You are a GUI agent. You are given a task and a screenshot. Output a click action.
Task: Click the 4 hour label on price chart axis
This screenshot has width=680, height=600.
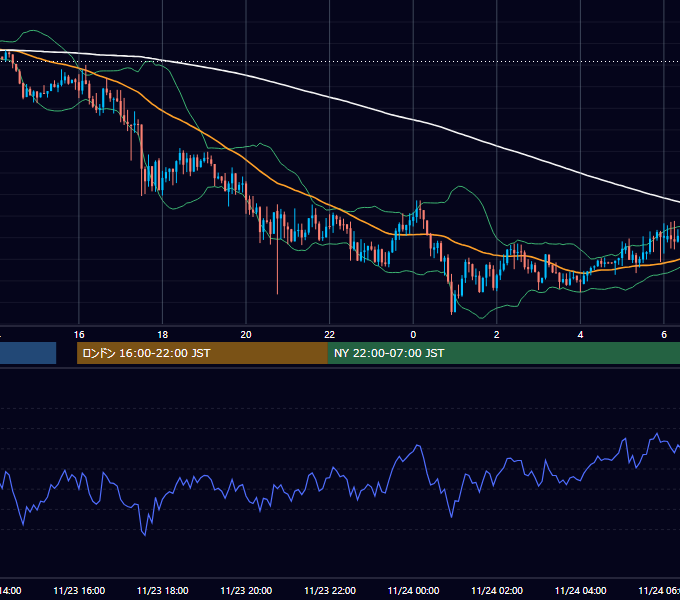pos(580,335)
